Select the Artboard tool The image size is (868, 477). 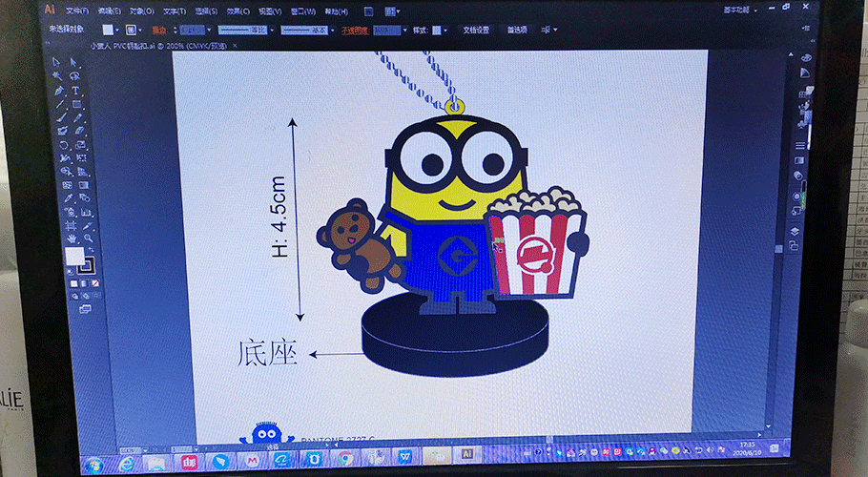click(x=71, y=225)
